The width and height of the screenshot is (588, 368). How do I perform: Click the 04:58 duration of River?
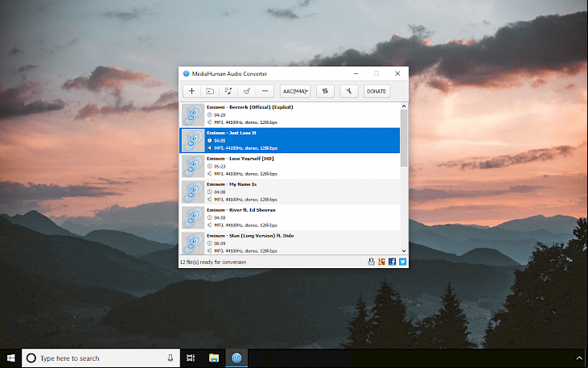(x=220, y=217)
